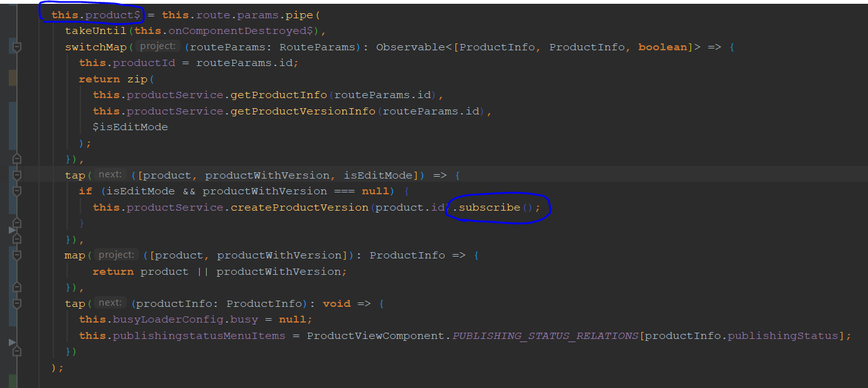
Task: Click ProductViewComponent class reference
Action: (377, 336)
